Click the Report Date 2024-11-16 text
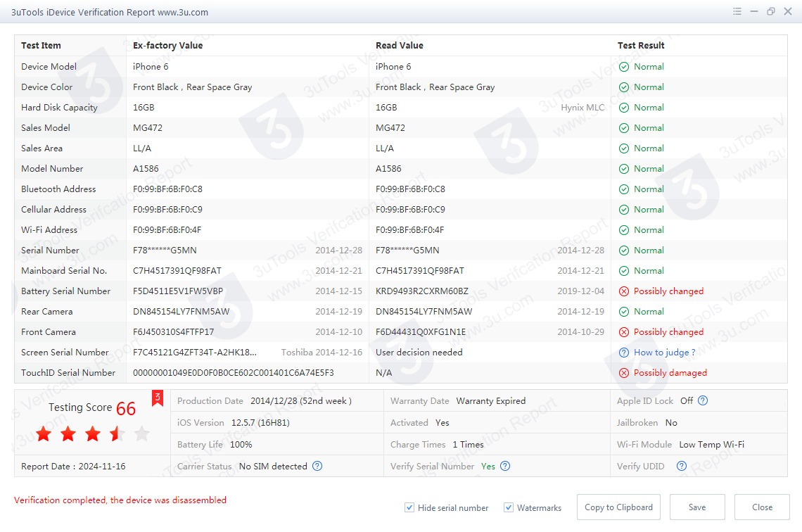This screenshot has height=532, width=802. tap(73, 467)
